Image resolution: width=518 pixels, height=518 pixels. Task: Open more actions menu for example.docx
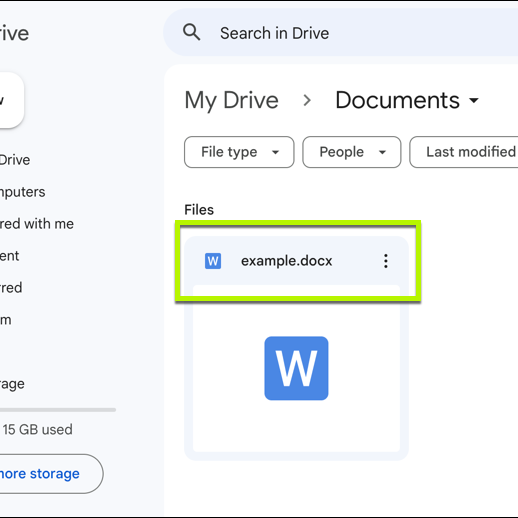(x=386, y=261)
